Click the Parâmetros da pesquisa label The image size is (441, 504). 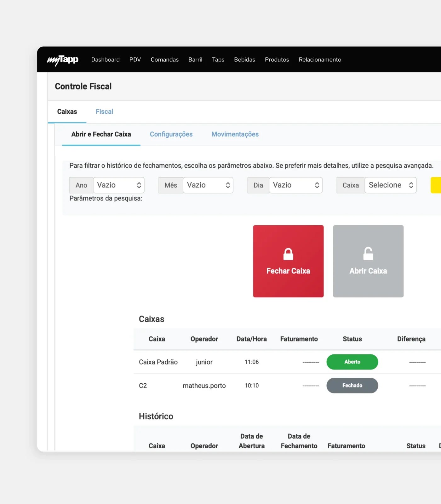(106, 198)
